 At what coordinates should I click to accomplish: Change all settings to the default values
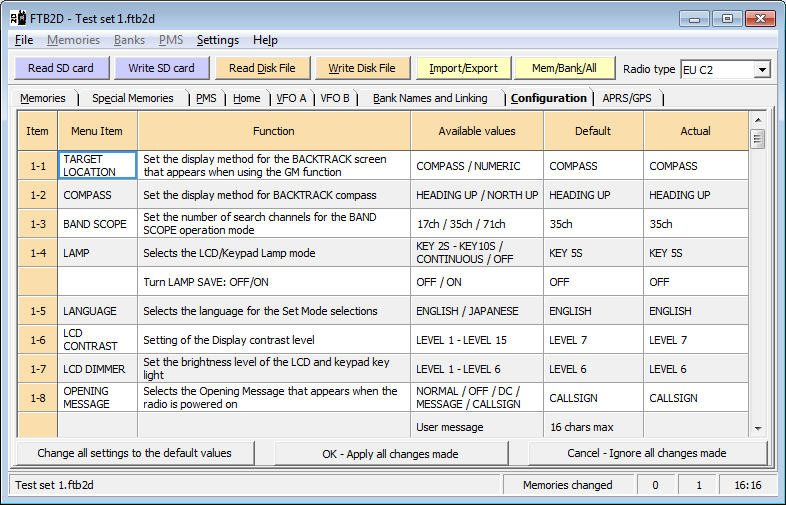point(134,453)
